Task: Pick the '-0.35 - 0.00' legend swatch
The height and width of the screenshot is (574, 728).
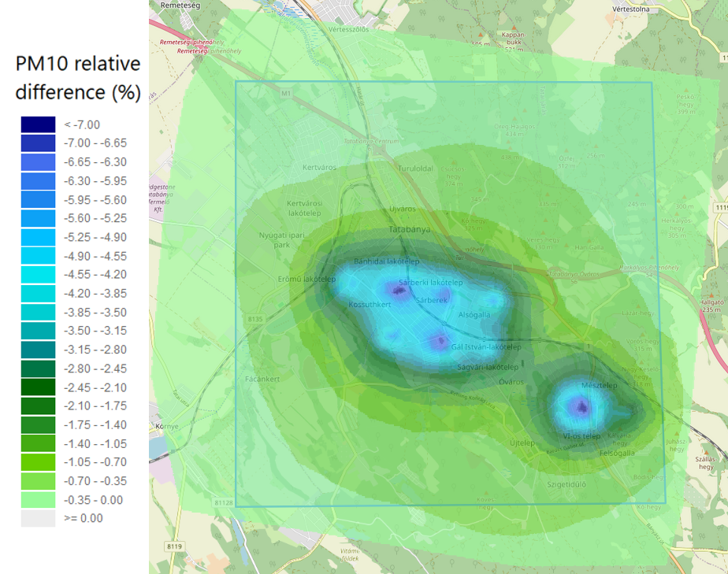Action: [38, 499]
